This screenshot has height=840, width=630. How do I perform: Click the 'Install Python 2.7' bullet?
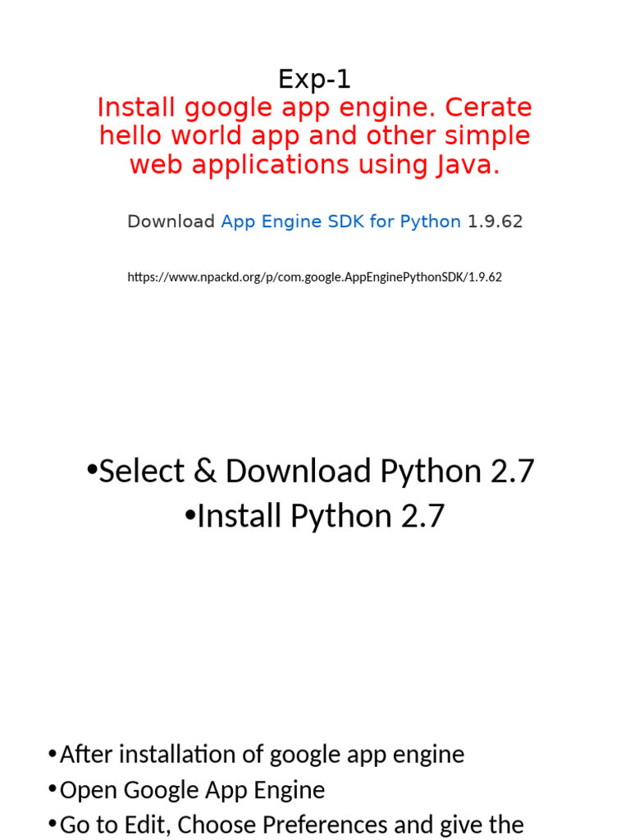click(314, 516)
